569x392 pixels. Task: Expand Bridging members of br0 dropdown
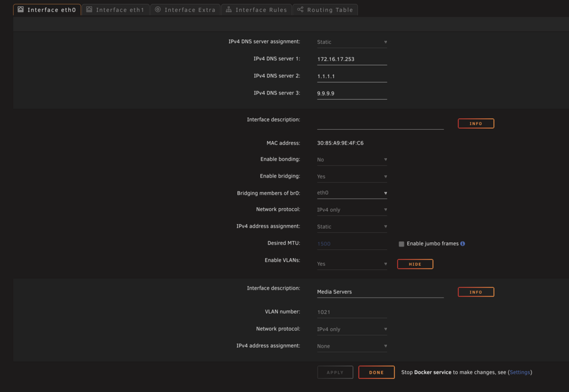click(352, 193)
